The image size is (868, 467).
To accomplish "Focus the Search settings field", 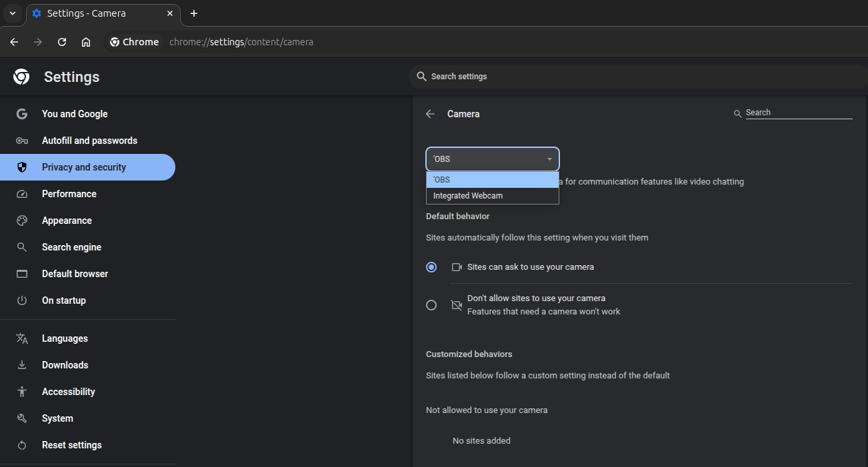I will [x=638, y=77].
